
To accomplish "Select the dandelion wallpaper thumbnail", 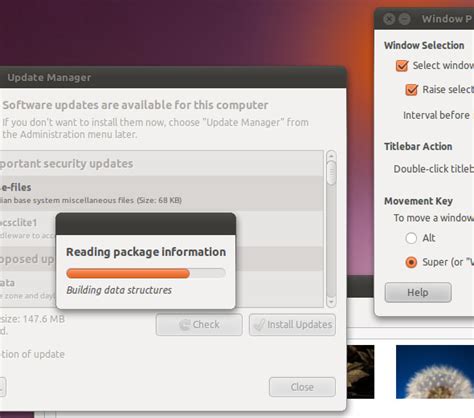I will [x=435, y=372].
